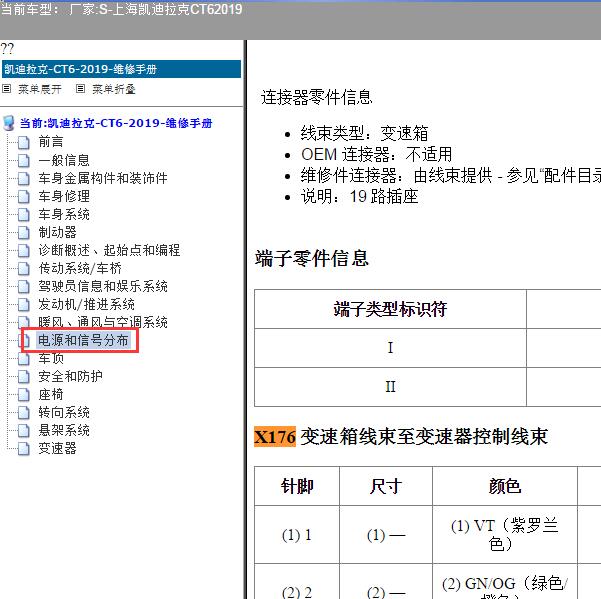The image size is (601, 599).
Task: Open 诊断概述、起始点和编程 chapter
Action: pyautogui.click(x=109, y=250)
